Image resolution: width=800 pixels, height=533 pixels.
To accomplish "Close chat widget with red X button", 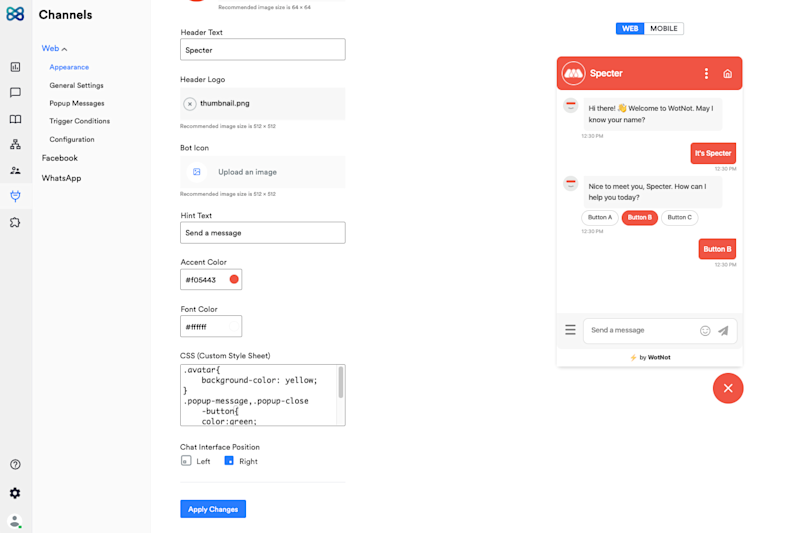I will [728, 388].
